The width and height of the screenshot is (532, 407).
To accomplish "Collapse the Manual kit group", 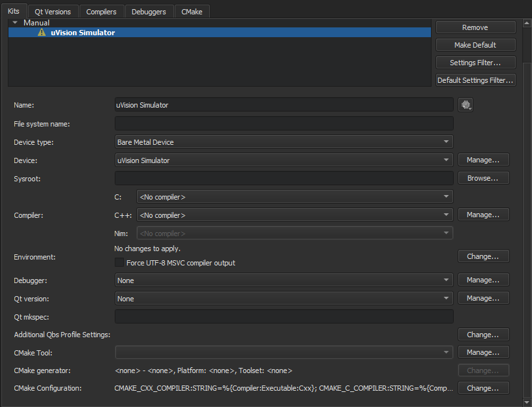I will coord(14,22).
